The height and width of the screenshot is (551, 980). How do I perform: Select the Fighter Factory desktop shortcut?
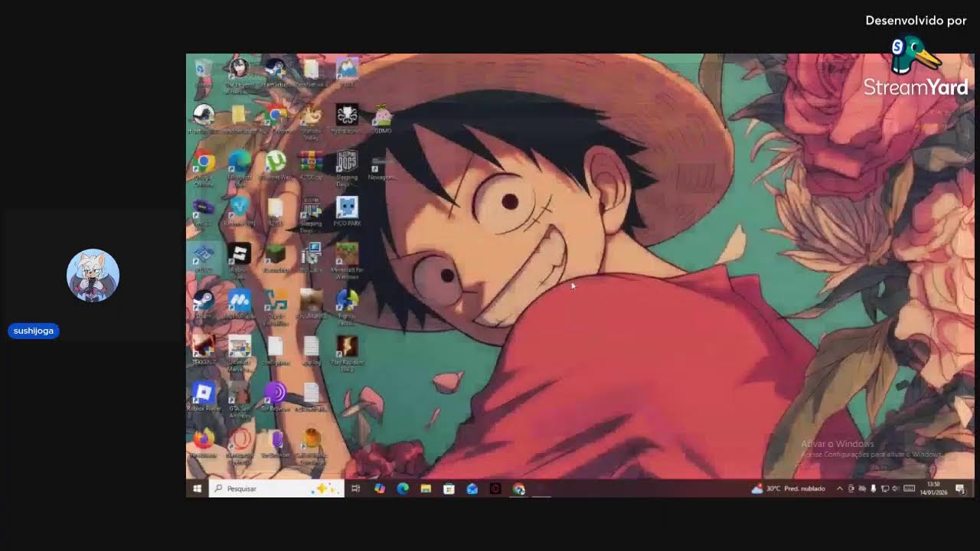(347, 307)
